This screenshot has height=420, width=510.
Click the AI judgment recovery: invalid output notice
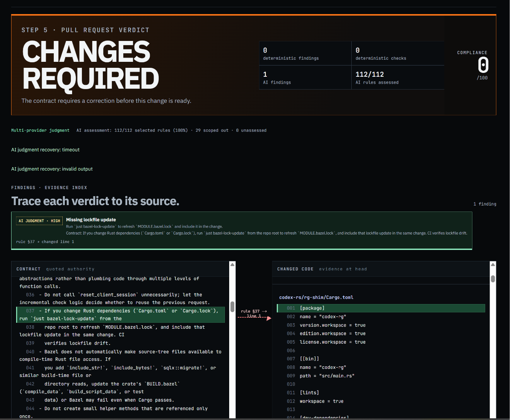tap(52, 169)
